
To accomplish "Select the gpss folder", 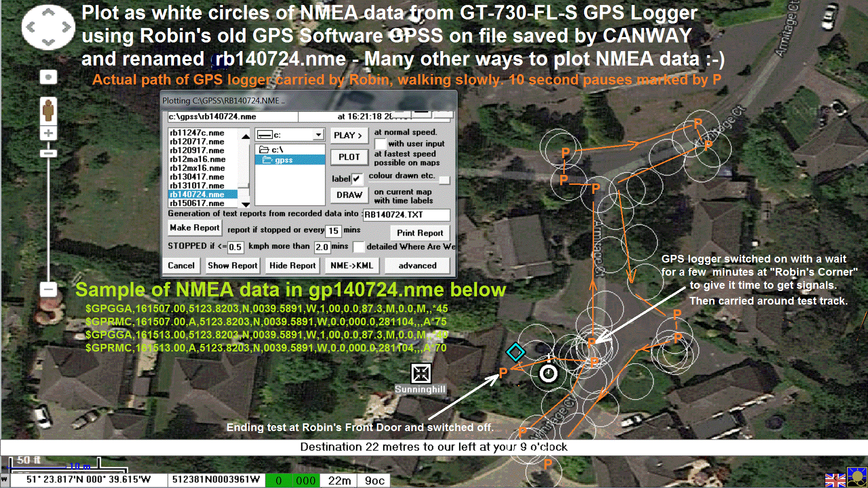I will 283,160.
